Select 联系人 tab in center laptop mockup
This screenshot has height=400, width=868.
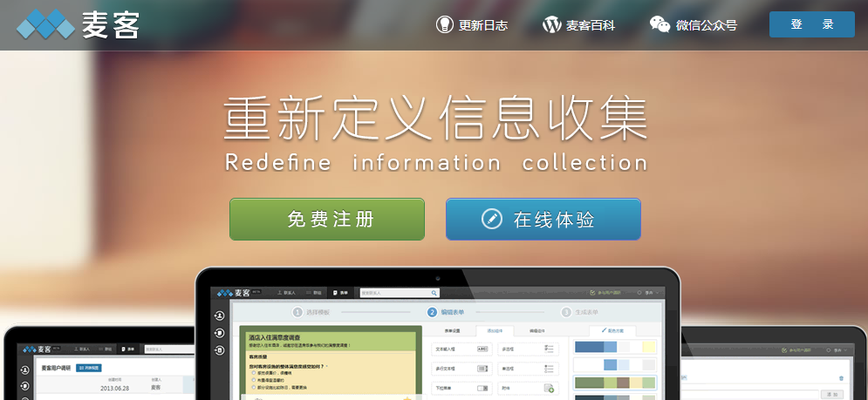[286, 293]
